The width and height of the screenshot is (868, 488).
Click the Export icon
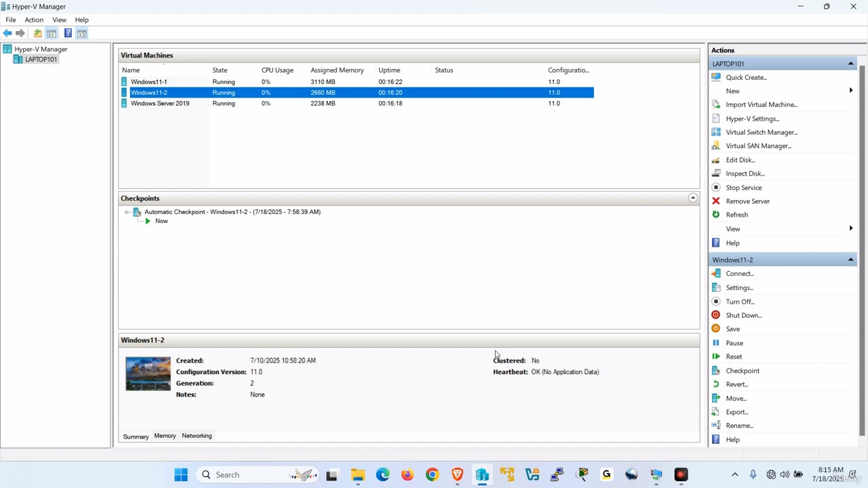(715, 412)
